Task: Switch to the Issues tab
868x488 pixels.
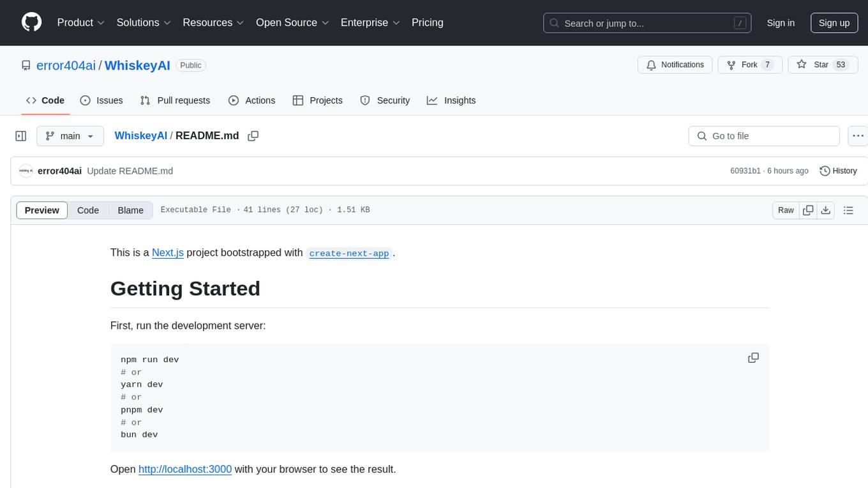Action: click(101, 100)
